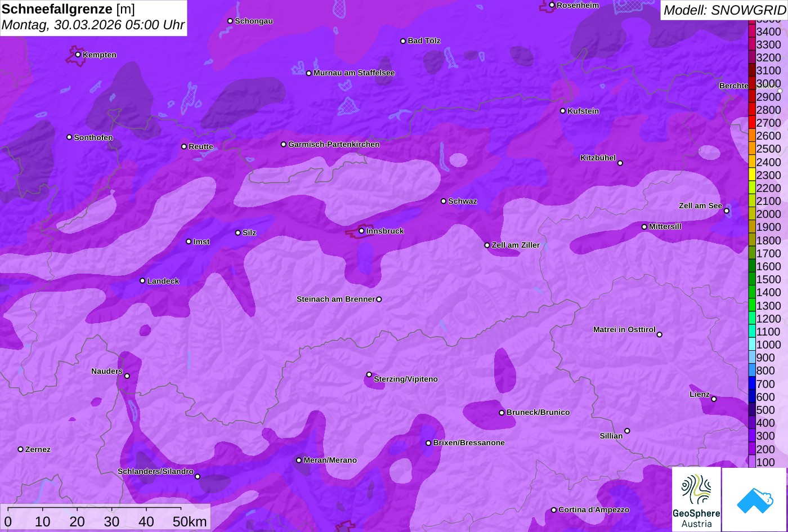Screen dimensions: 788x532
Task: Click the Steinach am Brenner marker
Action: click(379, 299)
